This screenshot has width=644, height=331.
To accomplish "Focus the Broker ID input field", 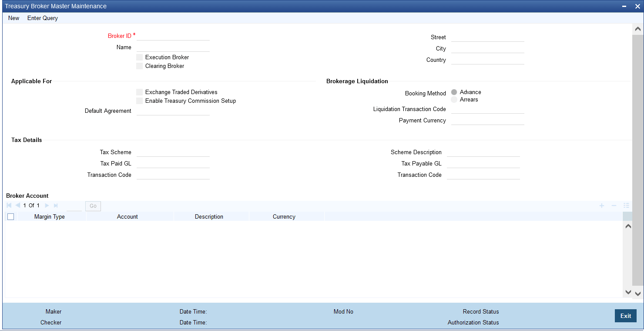I will (173, 36).
